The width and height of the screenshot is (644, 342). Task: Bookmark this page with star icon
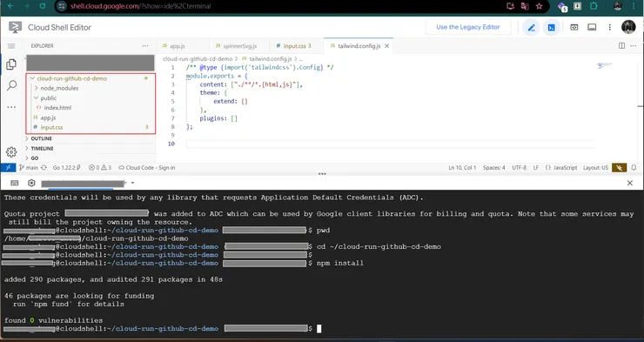[540, 6]
